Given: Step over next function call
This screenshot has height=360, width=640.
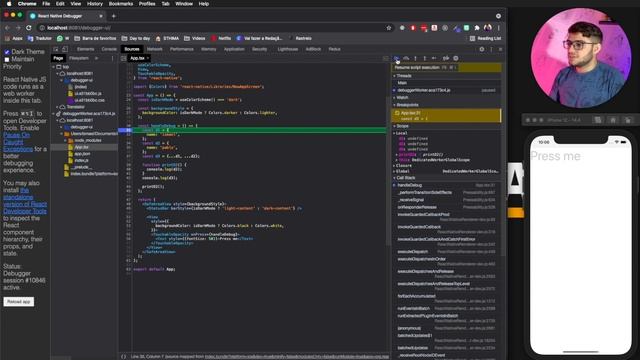Looking at the screenshot, I should (x=406, y=58).
